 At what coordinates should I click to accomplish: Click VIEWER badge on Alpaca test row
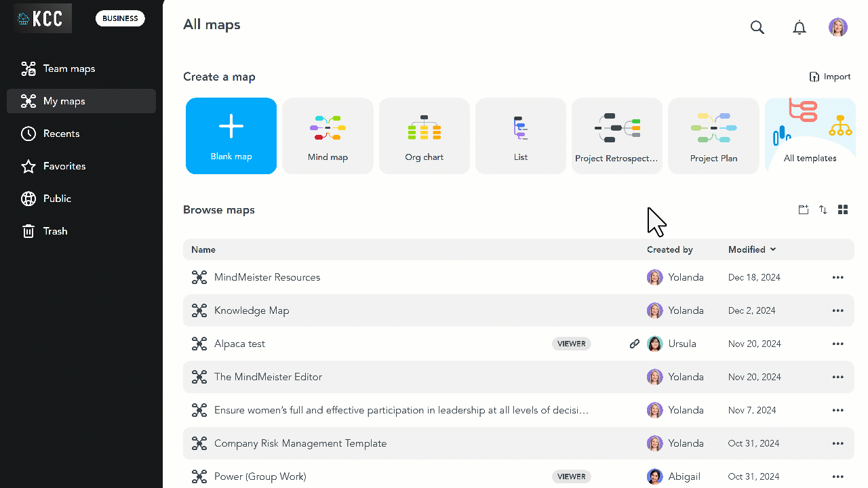(572, 344)
